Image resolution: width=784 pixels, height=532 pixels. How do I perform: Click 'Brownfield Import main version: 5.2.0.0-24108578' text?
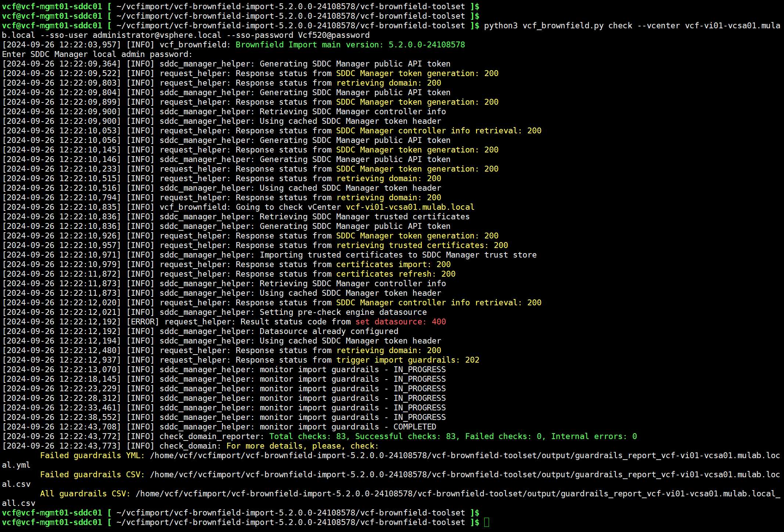point(350,45)
